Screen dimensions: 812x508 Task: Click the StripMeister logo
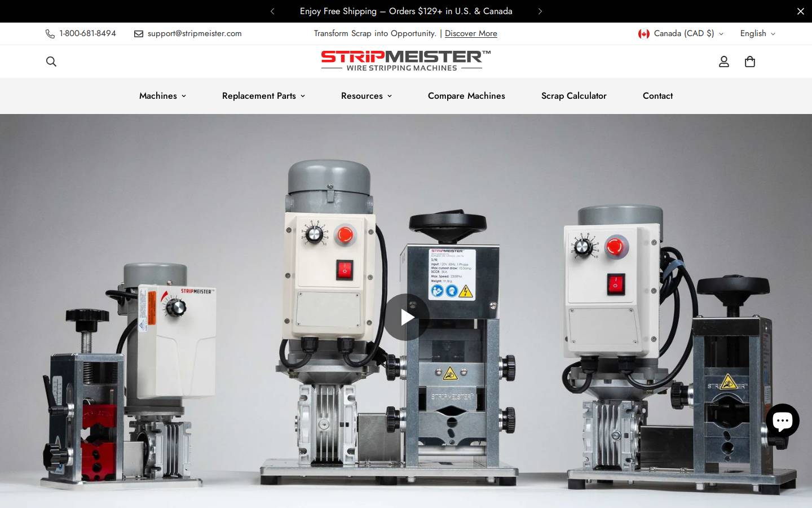point(406,61)
